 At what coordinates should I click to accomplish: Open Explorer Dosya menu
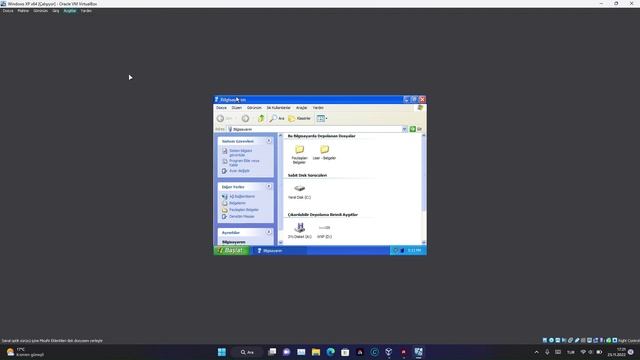point(221,108)
